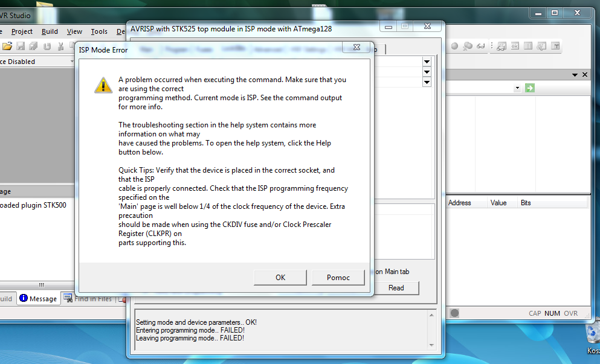Click the Undo toolbar icon

point(47,46)
